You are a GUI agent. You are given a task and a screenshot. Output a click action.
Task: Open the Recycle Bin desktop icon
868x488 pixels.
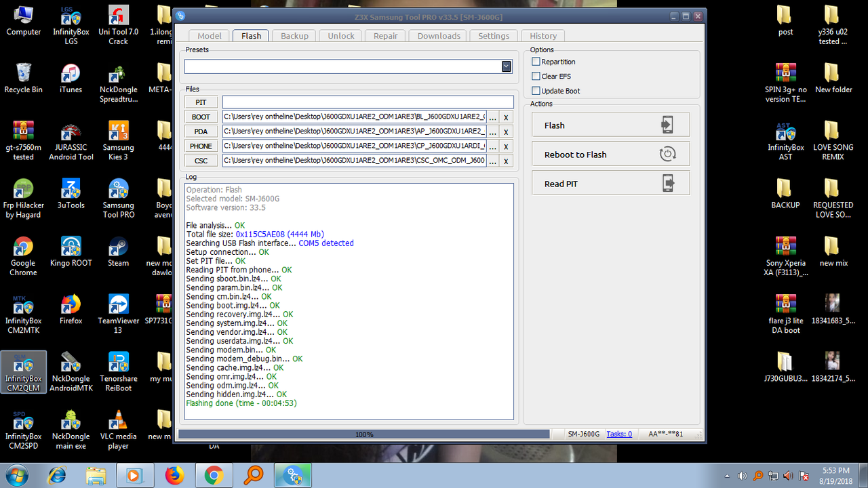click(x=24, y=79)
